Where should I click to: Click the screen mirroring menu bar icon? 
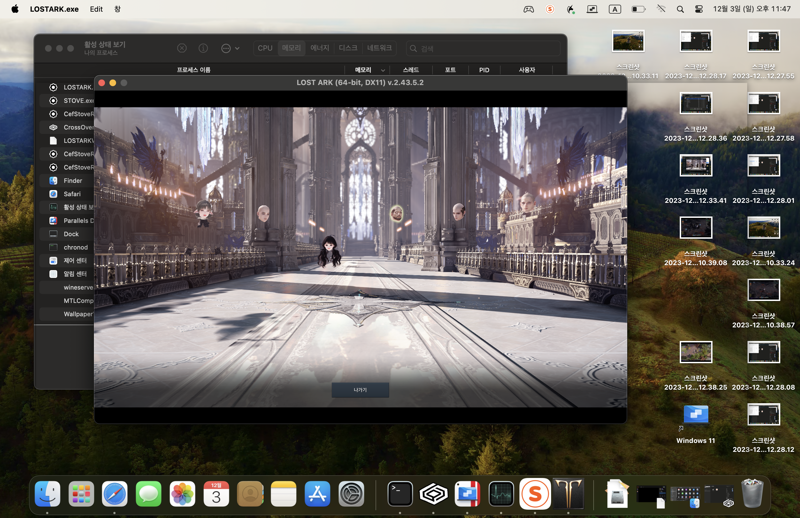pos(592,9)
